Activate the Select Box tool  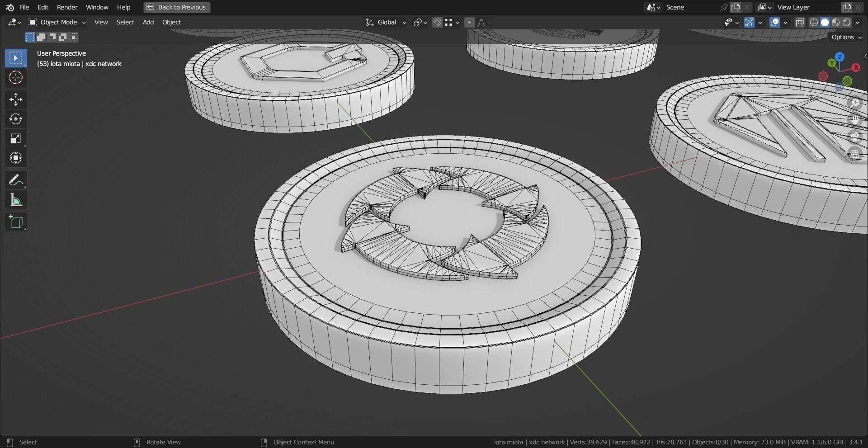tap(16, 58)
